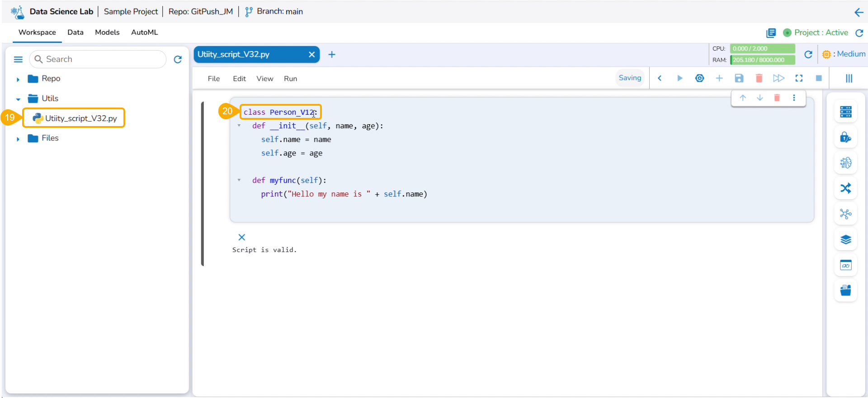
Task: Delete the cell using the toolbar trash icon
Action: 759,78
